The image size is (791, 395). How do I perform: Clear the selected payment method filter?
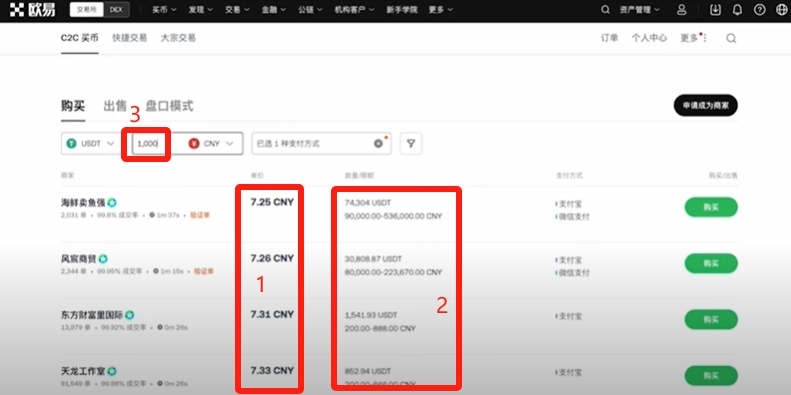tap(378, 143)
